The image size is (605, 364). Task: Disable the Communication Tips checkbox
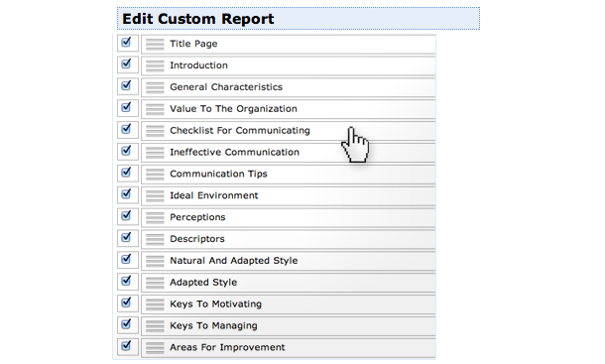[126, 172]
